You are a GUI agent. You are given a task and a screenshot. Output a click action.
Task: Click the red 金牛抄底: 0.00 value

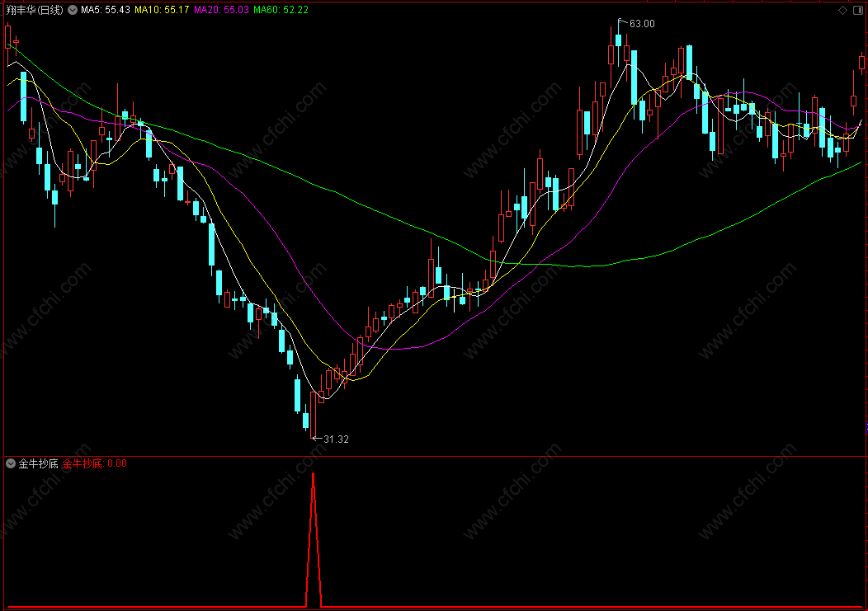point(95,463)
